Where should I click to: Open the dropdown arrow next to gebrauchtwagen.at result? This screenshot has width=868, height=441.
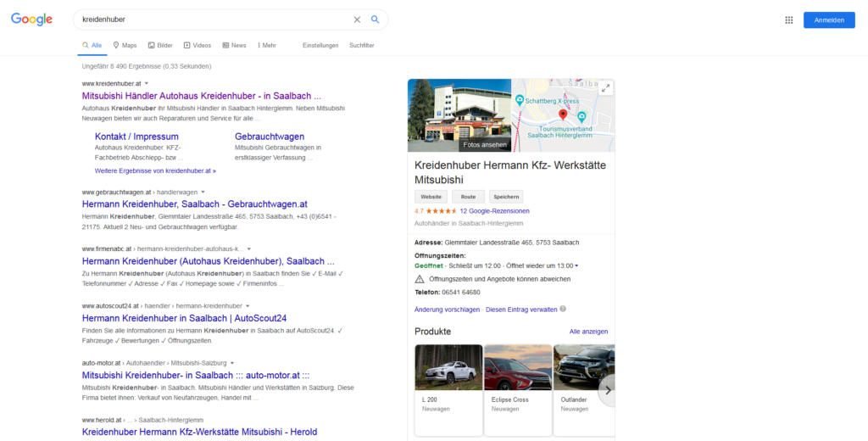click(x=203, y=193)
